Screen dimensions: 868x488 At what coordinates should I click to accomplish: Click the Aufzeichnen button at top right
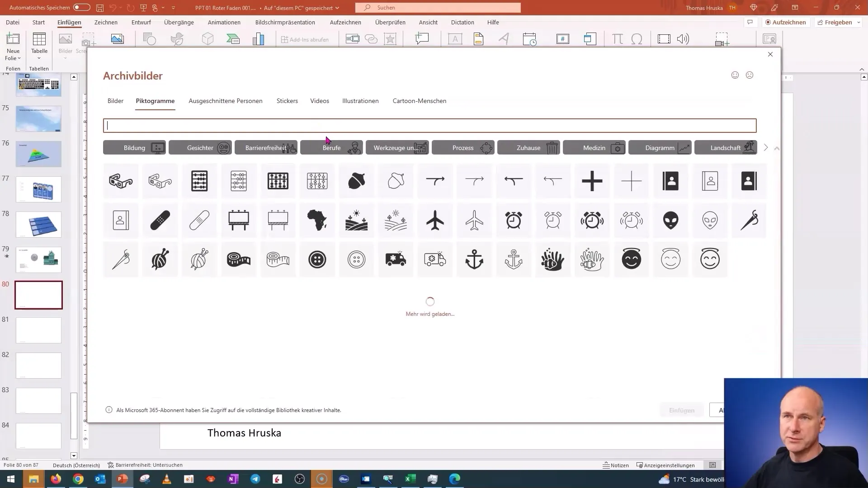click(785, 22)
